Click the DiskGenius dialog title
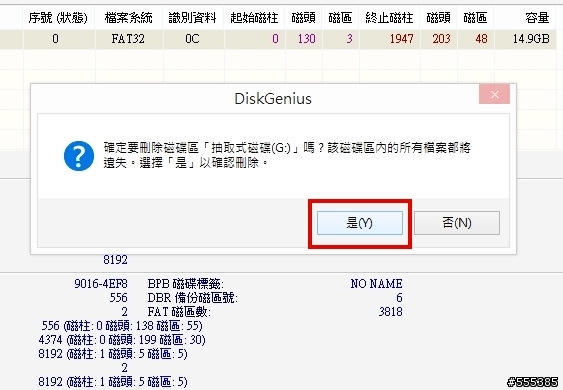The width and height of the screenshot is (563, 390). pyautogui.click(x=273, y=98)
